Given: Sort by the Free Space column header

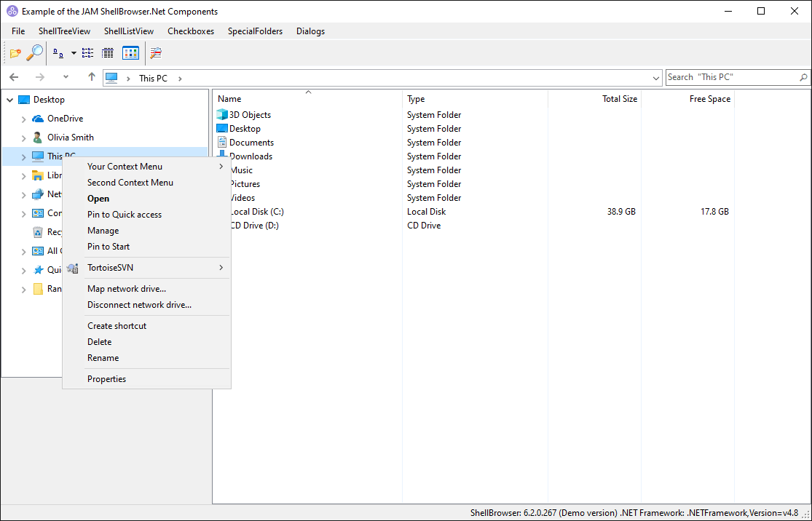Looking at the screenshot, I should click(709, 98).
